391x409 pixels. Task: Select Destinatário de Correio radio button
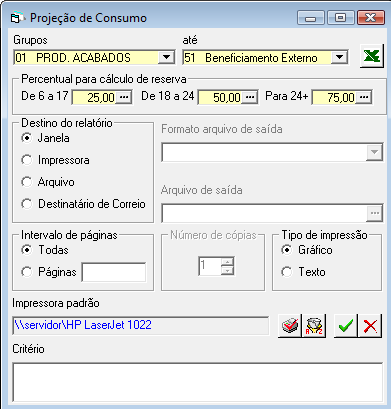pos(27,204)
